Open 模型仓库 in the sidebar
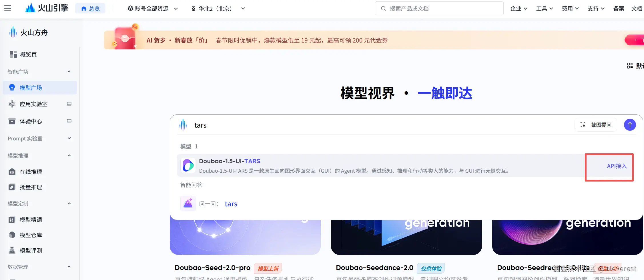Image resolution: width=644 pixels, height=280 pixels. pos(40,235)
